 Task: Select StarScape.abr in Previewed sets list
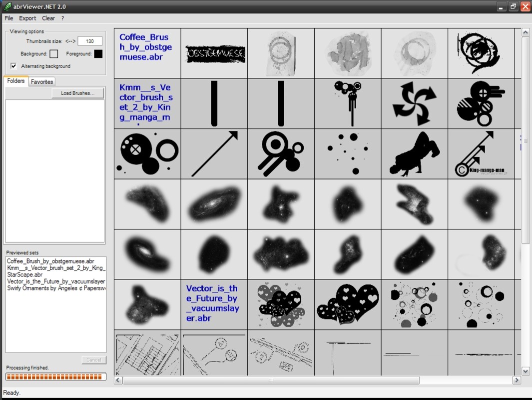(25, 274)
